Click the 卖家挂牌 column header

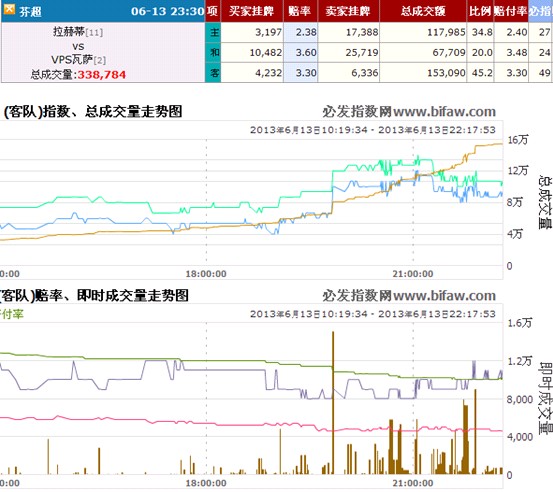click(348, 11)
